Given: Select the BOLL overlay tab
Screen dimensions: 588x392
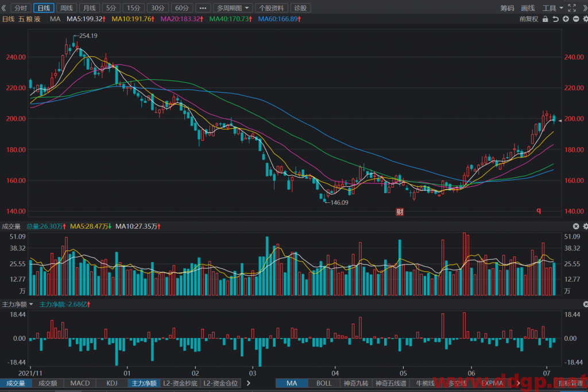Looking at the screenshot, I should tap(324, 383).
